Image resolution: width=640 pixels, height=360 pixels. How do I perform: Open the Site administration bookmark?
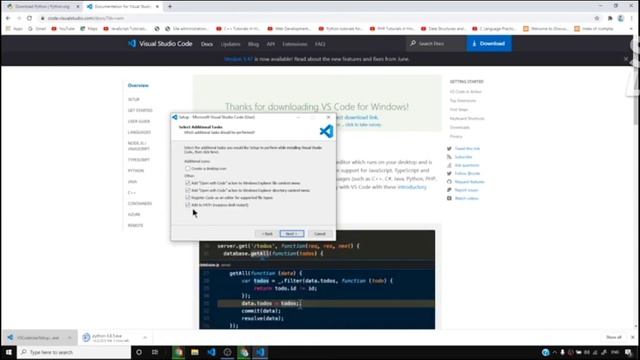click(x=187, y=29)
